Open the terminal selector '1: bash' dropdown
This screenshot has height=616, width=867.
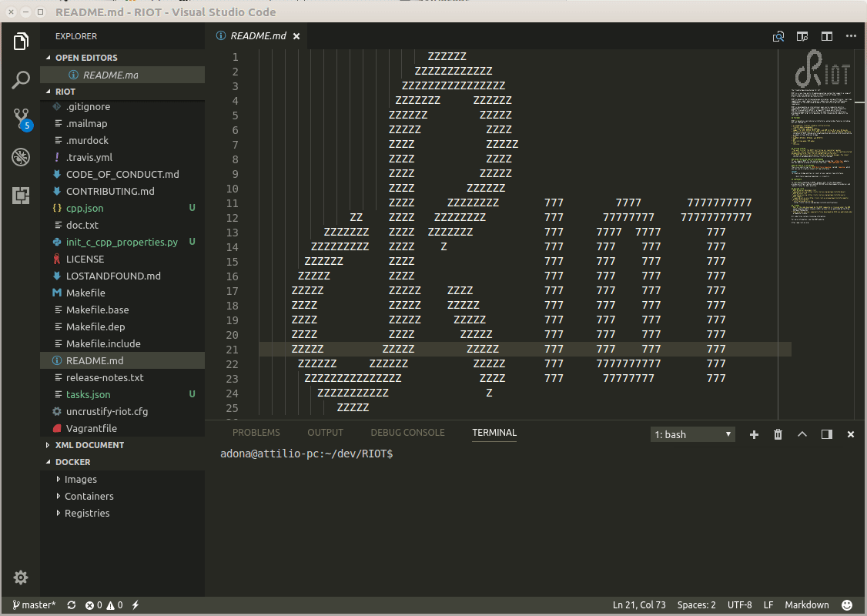[x=692, y=434]
